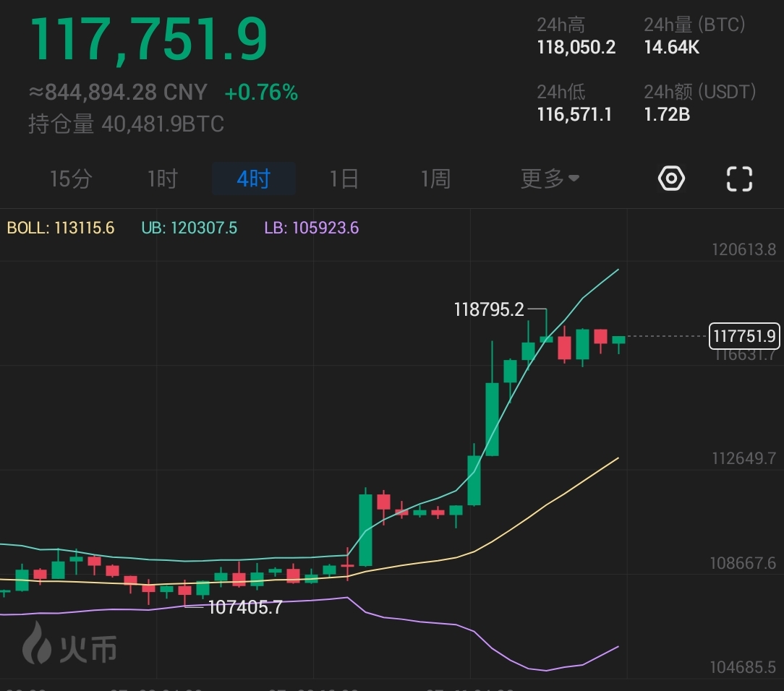Open chart settings hexagon icon
This screenshot has height=691, width=784.
pos(671,178)
